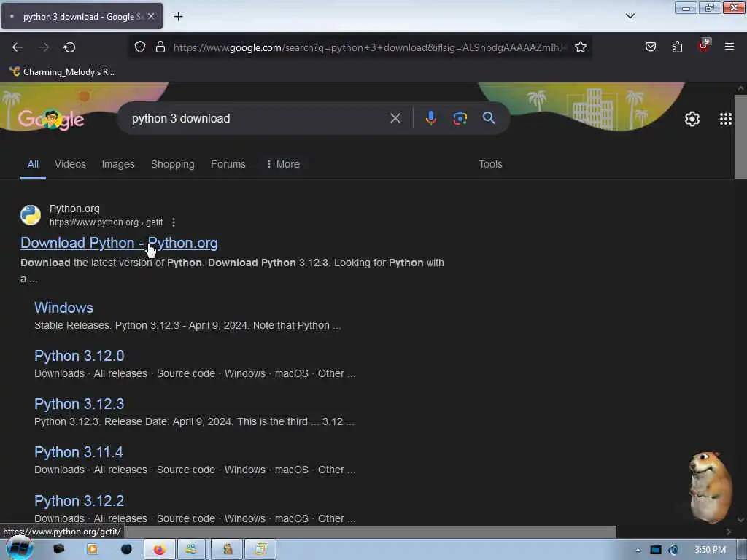Switch to the Images tab
Screen dimensions: 747x560
118,164
